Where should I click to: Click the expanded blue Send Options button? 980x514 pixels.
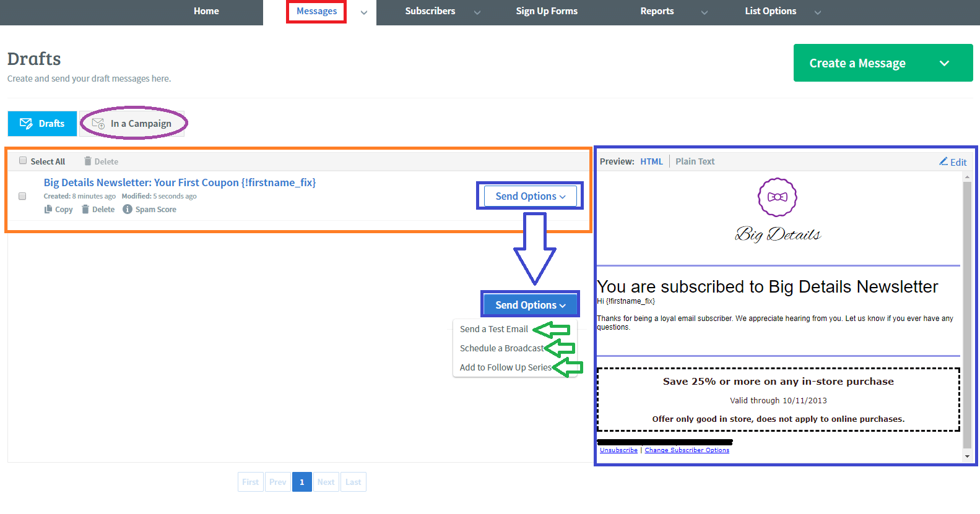click(x=530, y=305)
